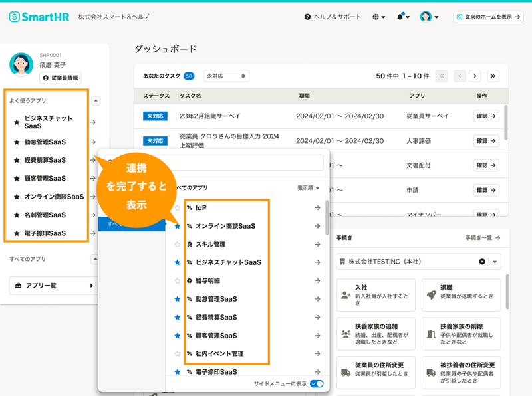Open the アプリ一覧 menu button

click(54, 286)
